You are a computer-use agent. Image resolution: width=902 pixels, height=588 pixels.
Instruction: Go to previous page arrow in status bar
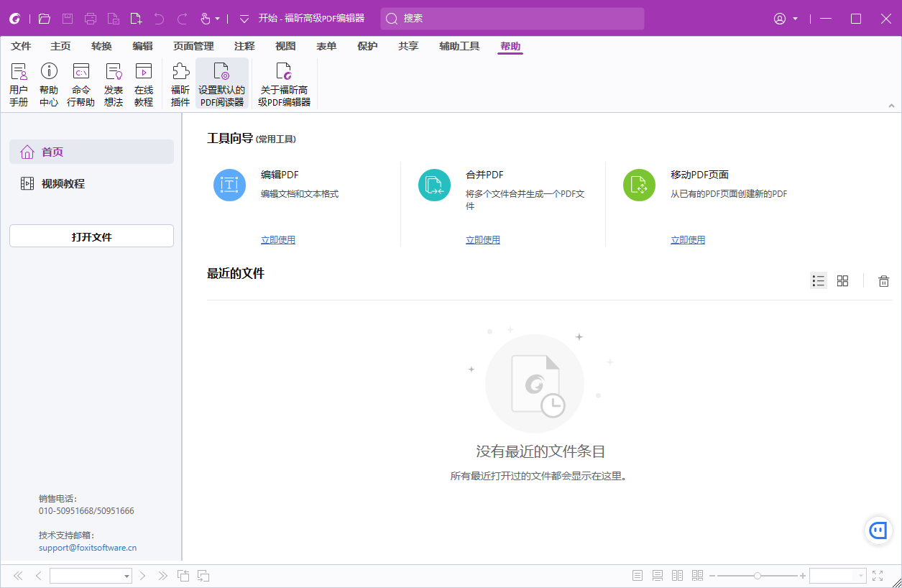tap(38, 576)
